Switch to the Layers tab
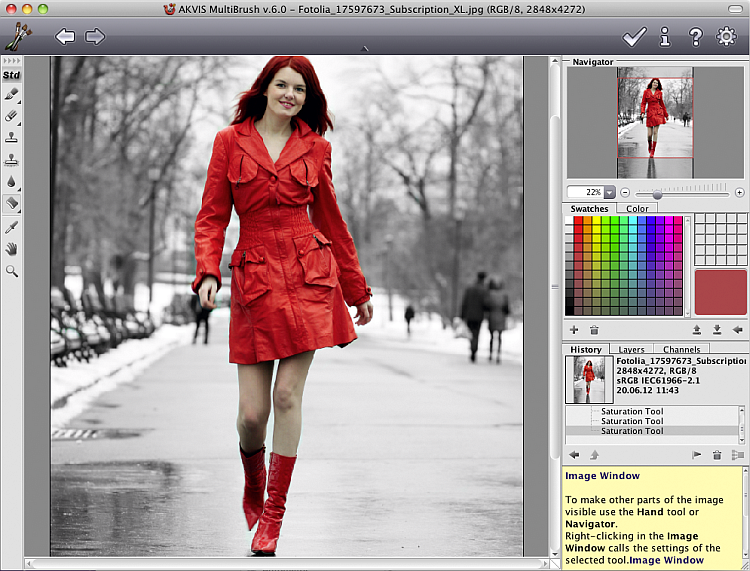The image size is (750, 571). point(631,350)
